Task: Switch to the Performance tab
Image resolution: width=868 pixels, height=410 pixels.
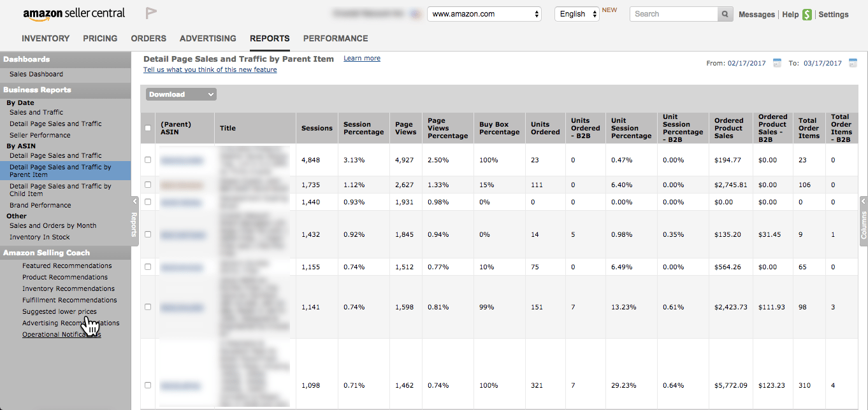Action: coord(335,38)
